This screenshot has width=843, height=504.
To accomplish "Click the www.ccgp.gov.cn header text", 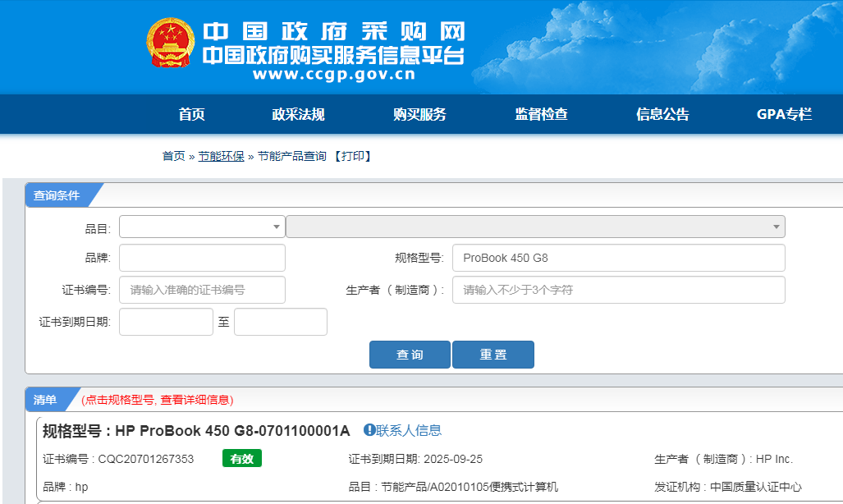I will pyautogui.click(x=334, y=74).
